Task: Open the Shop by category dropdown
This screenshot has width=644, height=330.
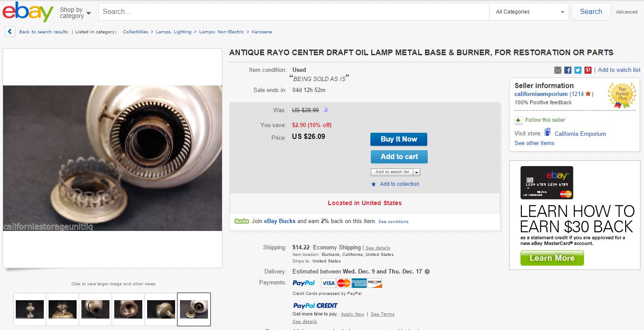Action: click(x=75, y=13)
